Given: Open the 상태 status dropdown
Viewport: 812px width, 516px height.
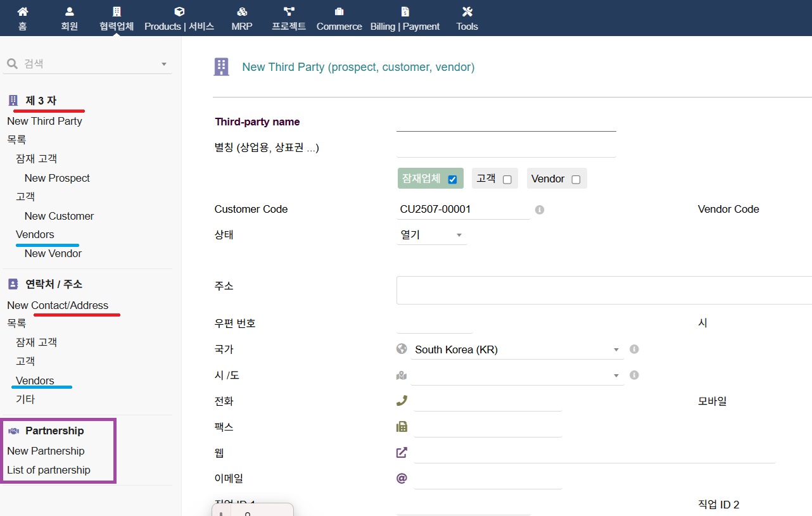Looking at the screenshot, I should point(431,235).
